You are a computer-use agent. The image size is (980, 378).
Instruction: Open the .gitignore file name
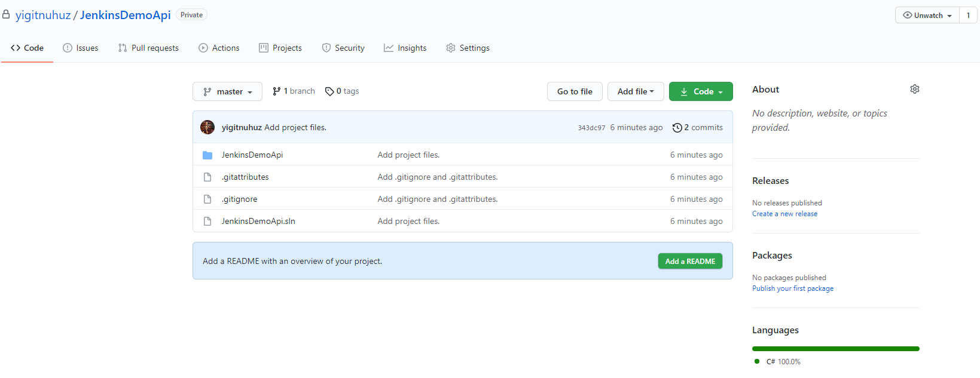(x=240, y=199)
